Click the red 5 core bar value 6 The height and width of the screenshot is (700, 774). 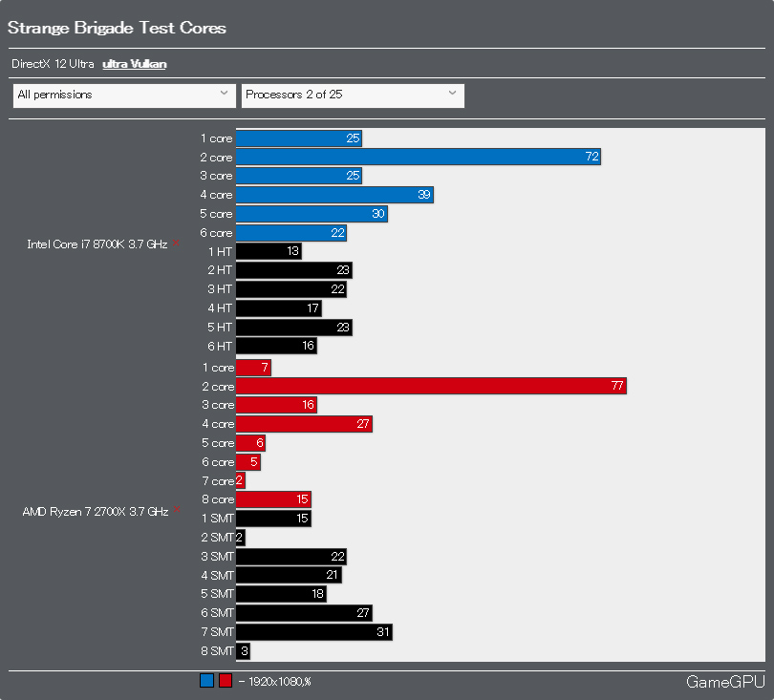coord(250,443)
